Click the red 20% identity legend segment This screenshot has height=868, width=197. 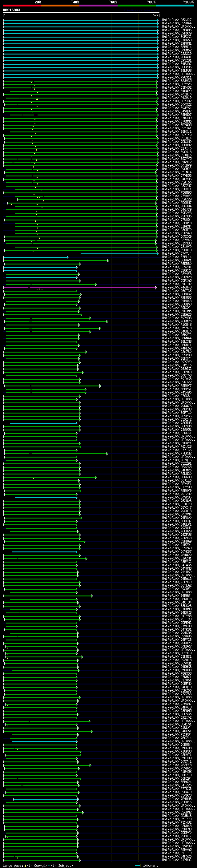point(22,6)
